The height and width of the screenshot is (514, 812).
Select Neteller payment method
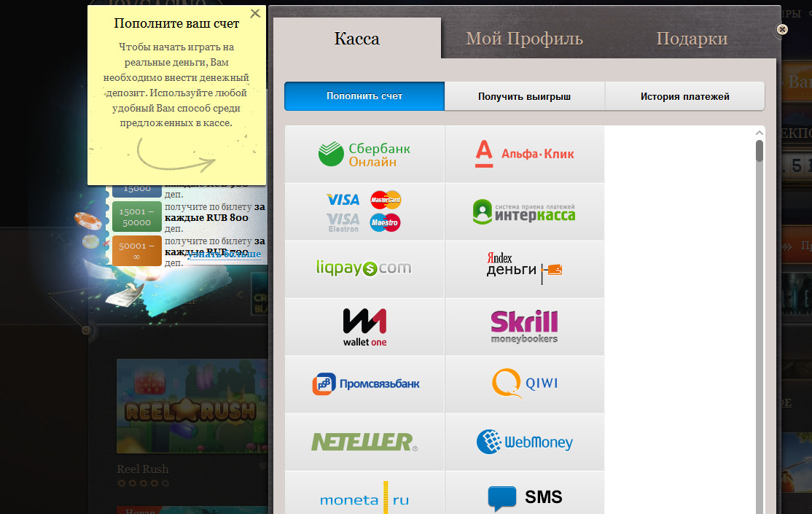click(x=364, y=442)
